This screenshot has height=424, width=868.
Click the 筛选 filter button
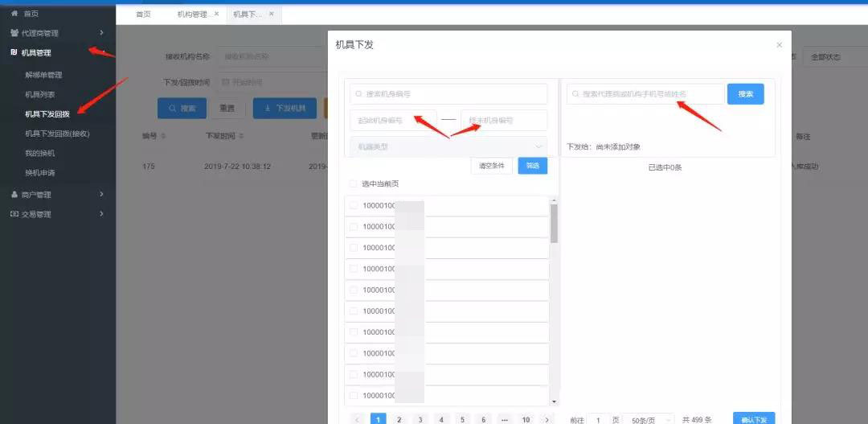(x=533, y=166)
